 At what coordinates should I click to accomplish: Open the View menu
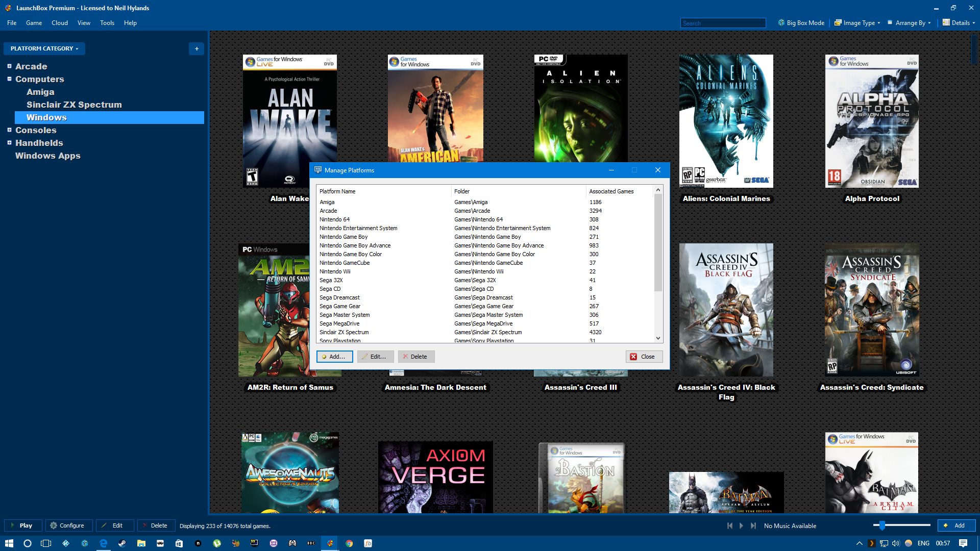point(84,23)
